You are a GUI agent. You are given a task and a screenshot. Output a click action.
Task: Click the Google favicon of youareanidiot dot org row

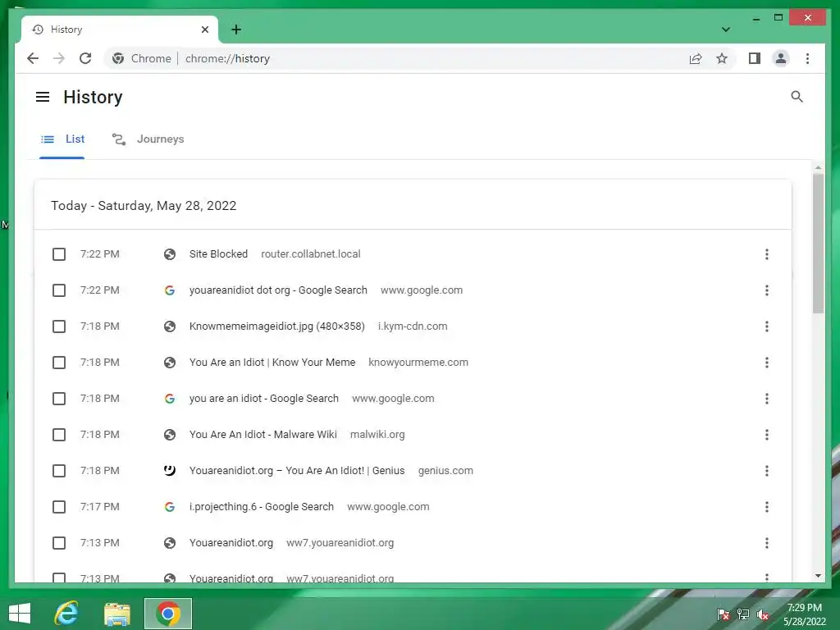pos(170,290)
